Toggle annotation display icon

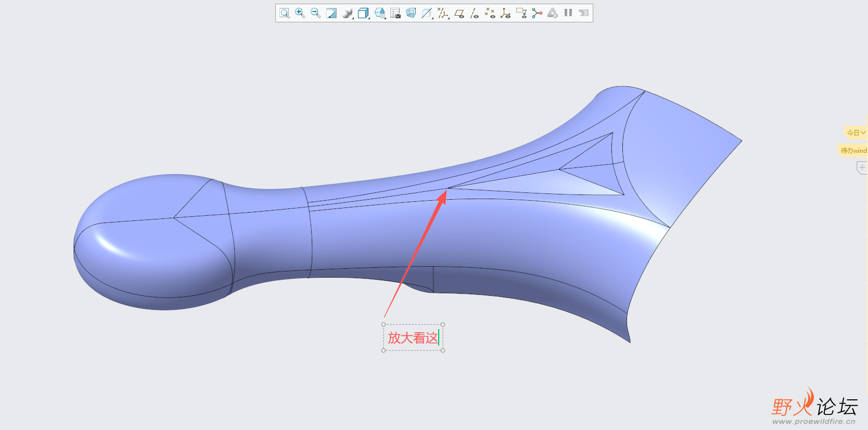[521, 13]
